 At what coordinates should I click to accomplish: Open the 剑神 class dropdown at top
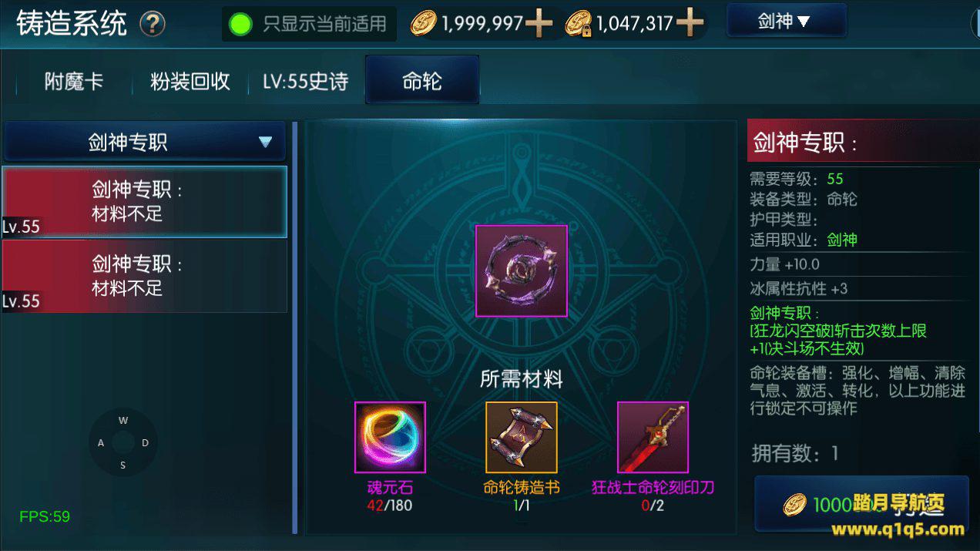coord(786,21)
